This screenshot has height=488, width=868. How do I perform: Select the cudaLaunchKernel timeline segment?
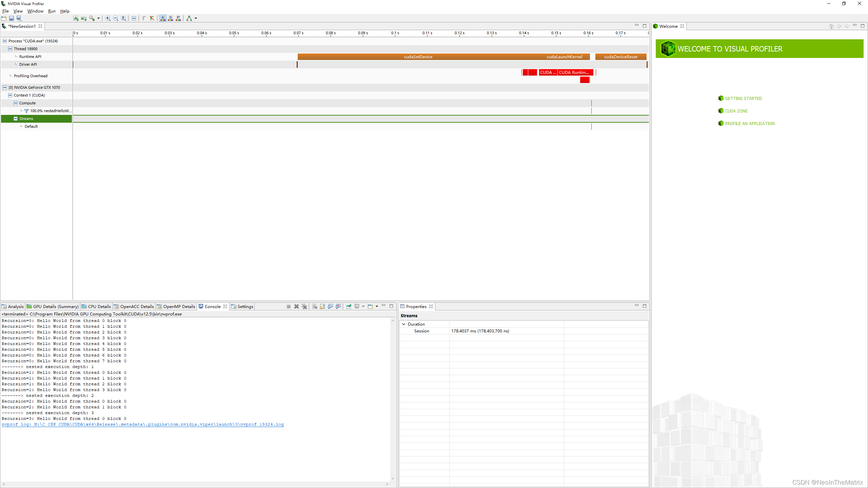pos(564,57)
